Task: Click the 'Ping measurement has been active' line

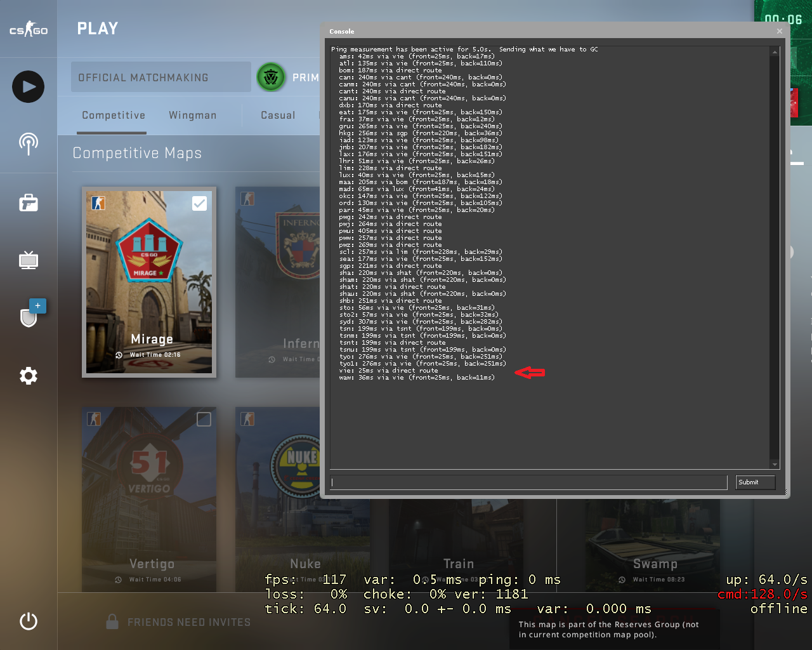Action: (x=464, y=50)
